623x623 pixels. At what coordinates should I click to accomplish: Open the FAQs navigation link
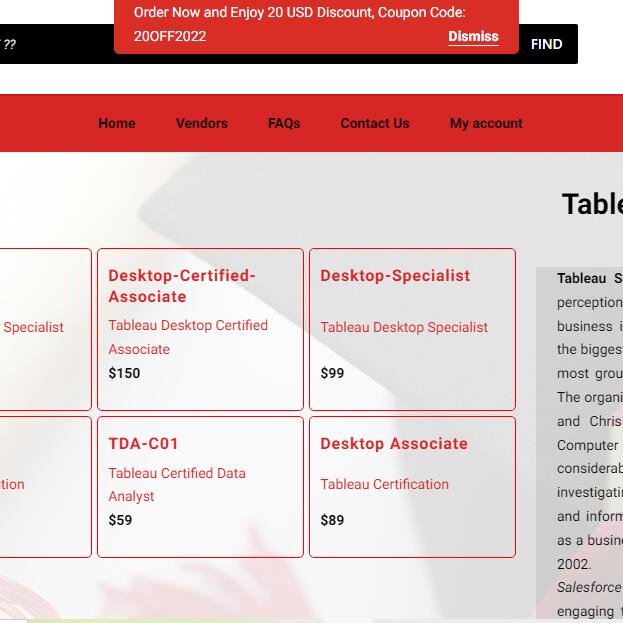[x=284, y=123]
